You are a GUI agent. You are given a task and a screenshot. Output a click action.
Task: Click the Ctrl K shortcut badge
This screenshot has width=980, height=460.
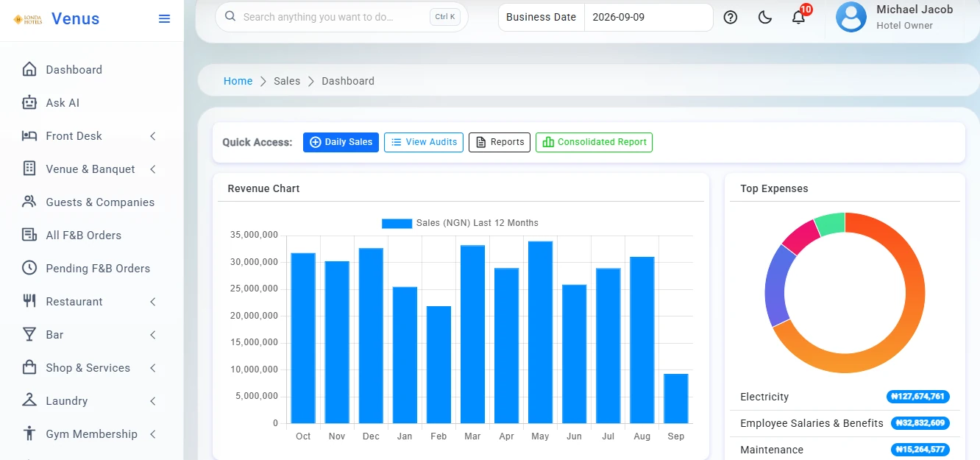(x=445, y=16)
